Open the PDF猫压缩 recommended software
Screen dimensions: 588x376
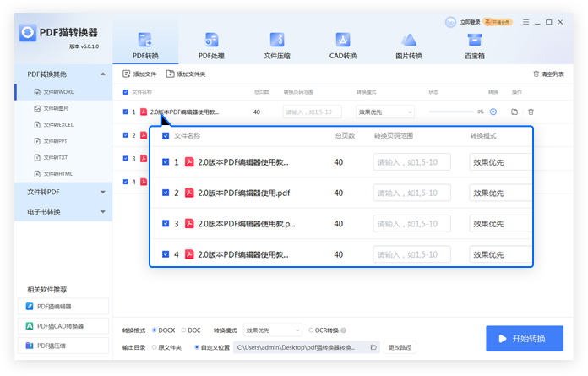(63, 346)
